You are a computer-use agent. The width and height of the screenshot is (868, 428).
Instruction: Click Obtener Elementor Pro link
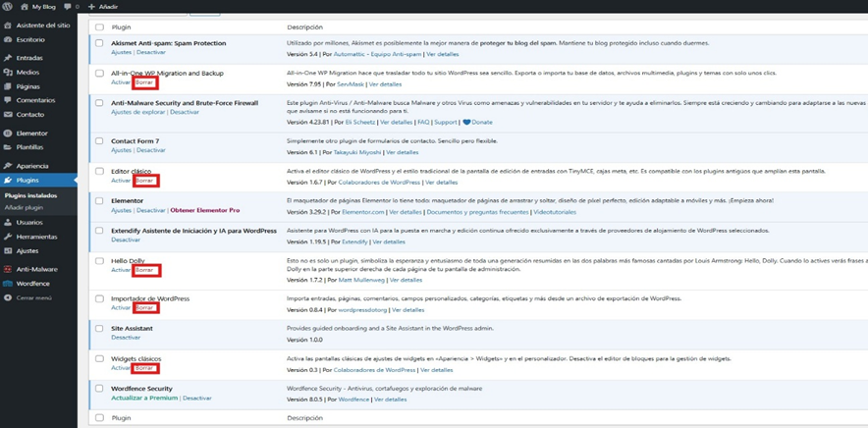coord(205,210)
